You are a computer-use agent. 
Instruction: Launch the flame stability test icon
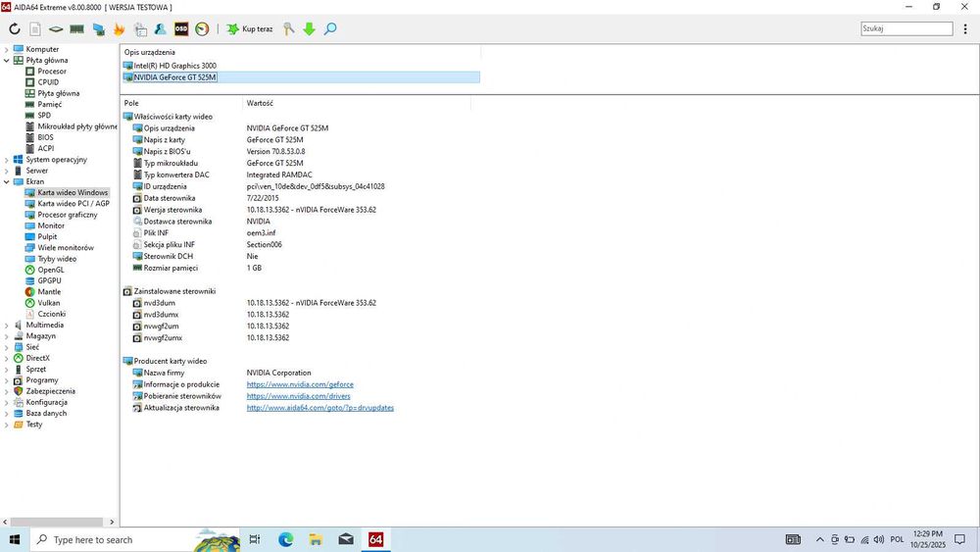[x=119, y=28]
